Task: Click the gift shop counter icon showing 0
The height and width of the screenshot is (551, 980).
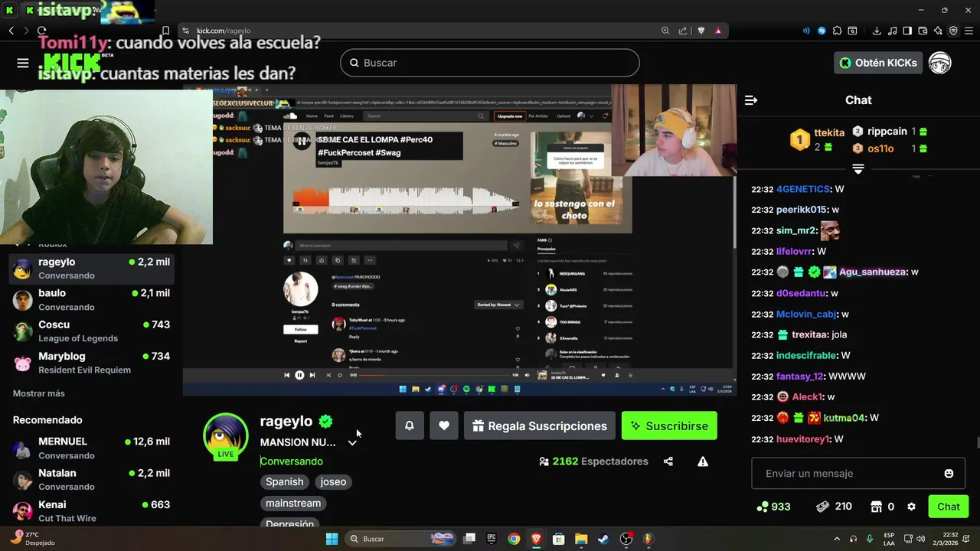Action: (x=877, y=507)
